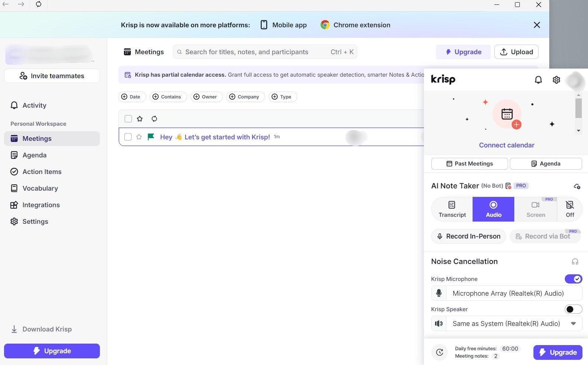Click the PRO badge beside AI Note Taker

click(x=521, y=186)
